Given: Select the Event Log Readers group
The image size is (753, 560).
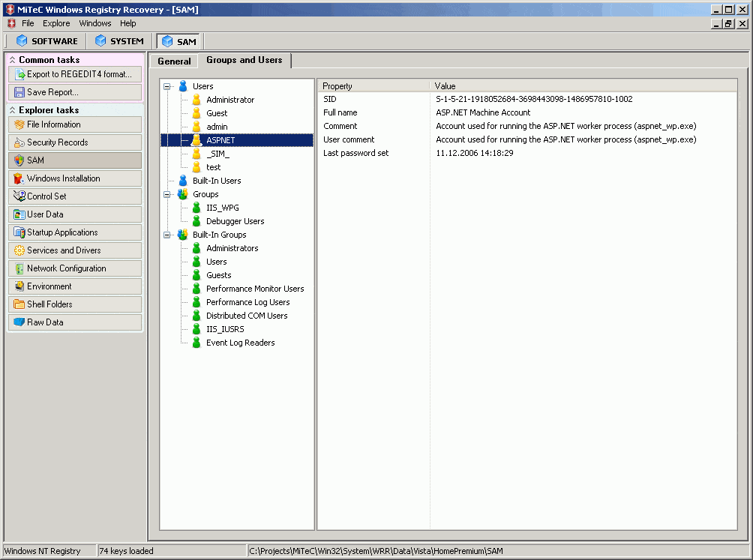Looking at the screenshot, I should [x=240, y=343].
